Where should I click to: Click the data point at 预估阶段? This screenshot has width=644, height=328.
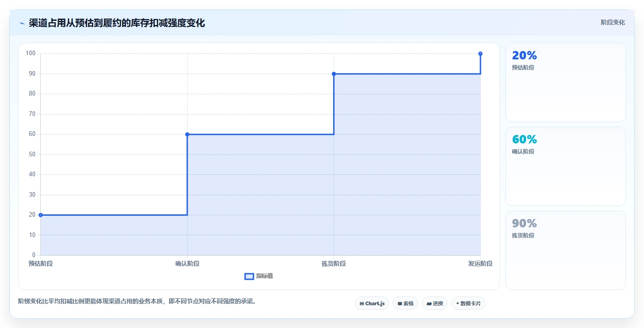(x=41, y=215)
